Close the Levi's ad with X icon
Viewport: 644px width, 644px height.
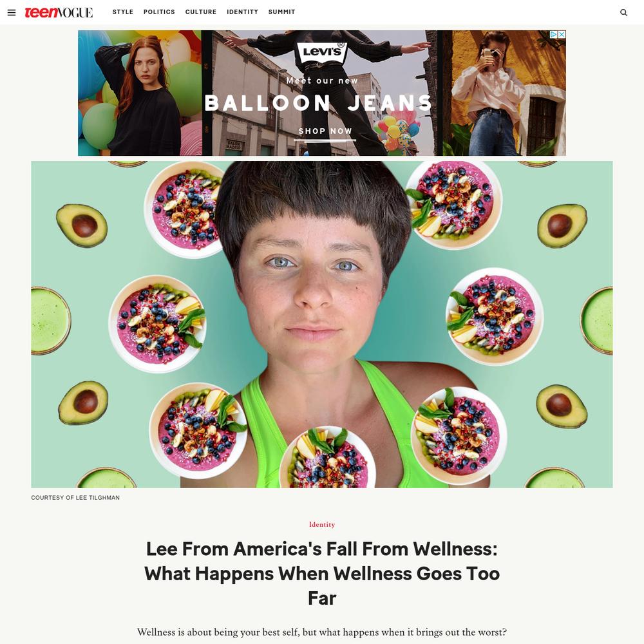[562, 35]
